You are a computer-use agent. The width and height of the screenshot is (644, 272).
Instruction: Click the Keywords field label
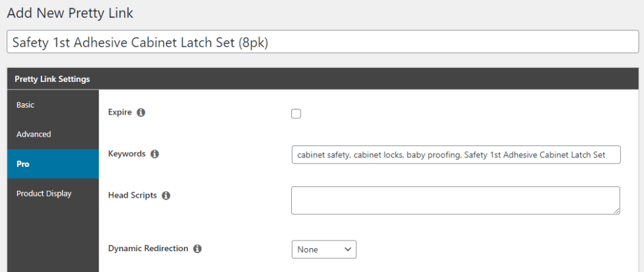pyautogui.click(x=127, y=154)
